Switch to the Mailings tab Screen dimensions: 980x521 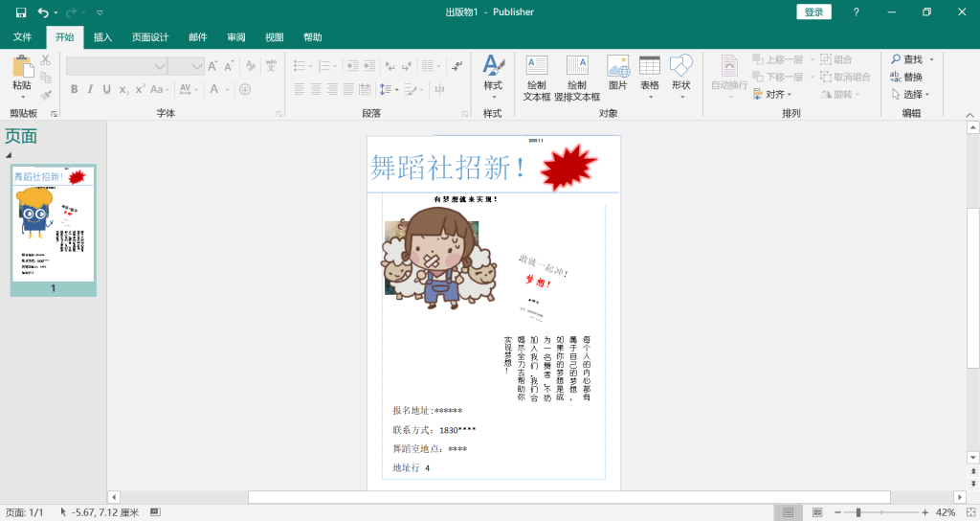197,37
